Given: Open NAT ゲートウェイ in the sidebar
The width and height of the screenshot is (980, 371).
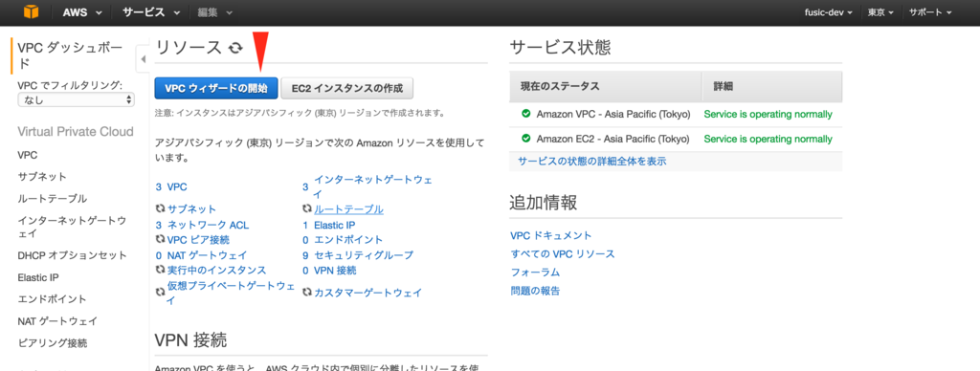Looking at the screenshot, I should click(x=57, y=321).
